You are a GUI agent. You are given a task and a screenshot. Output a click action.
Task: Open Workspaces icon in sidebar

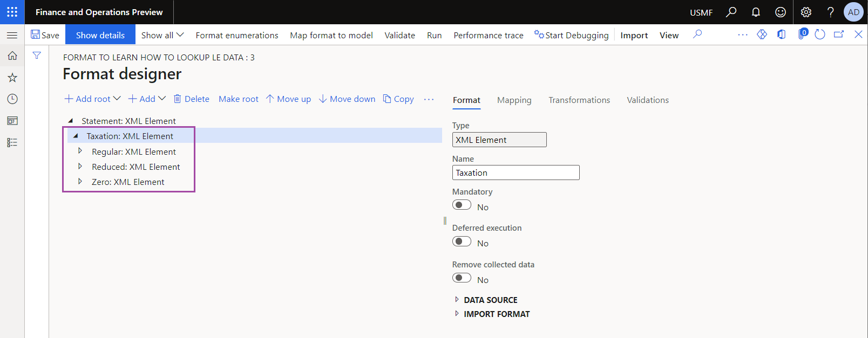(x=12, y=121)
